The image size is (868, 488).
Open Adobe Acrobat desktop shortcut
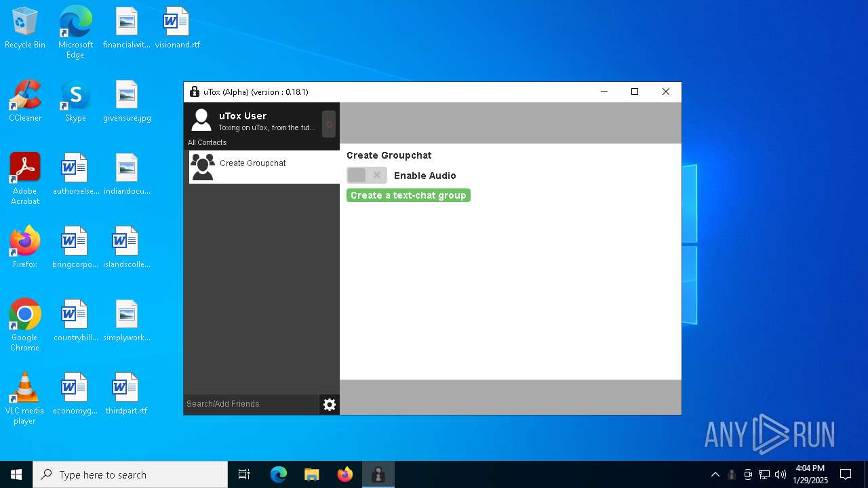click(x=25, y=178)
